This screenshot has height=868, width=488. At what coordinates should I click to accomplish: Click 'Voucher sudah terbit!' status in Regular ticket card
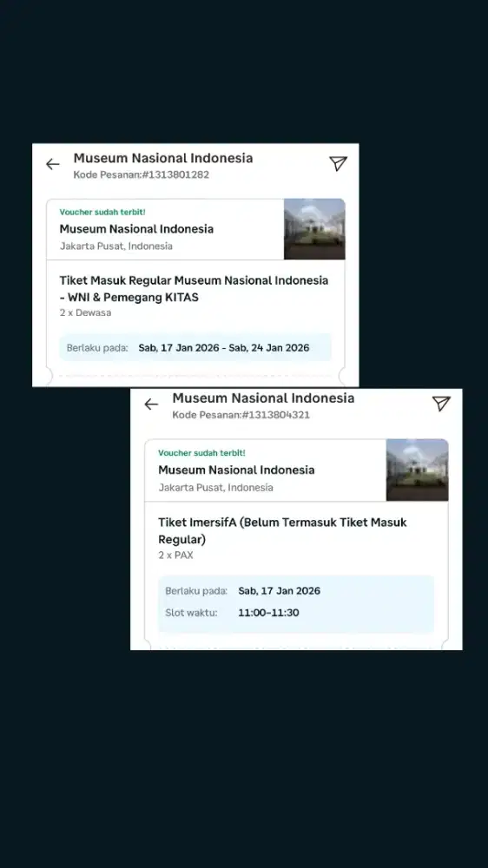[102, 212]
